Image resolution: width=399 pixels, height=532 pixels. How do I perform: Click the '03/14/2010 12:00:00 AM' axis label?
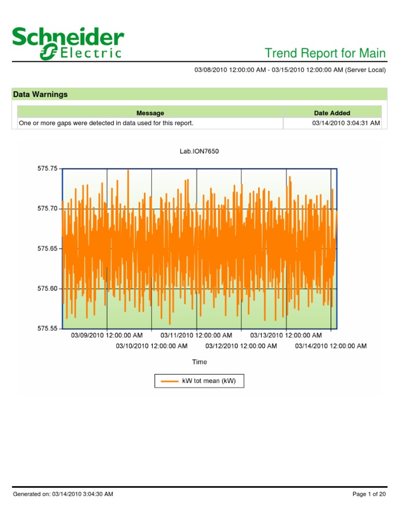pyautogui.click(x=331, y=346)
